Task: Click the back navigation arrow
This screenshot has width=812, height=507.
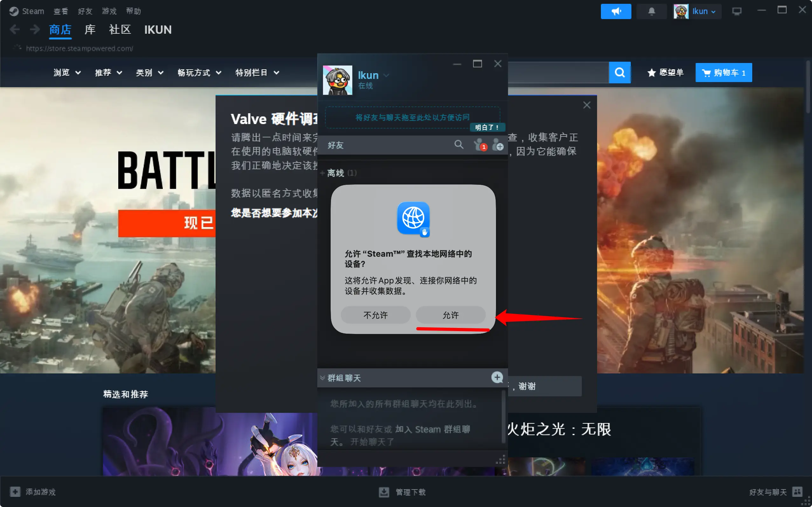Action: click(14, 30)
